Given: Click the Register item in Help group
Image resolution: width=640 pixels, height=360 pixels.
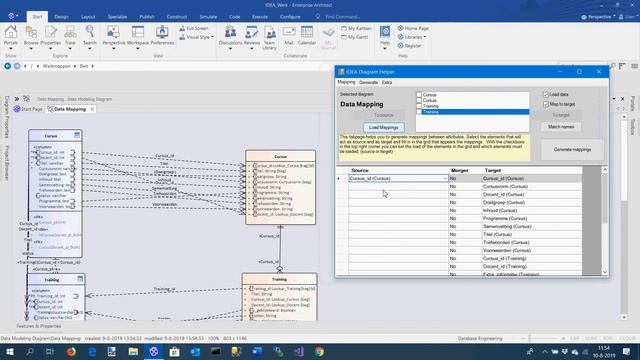Looking at the screenshot, I should pyautogui.click(x=409, y=46).
